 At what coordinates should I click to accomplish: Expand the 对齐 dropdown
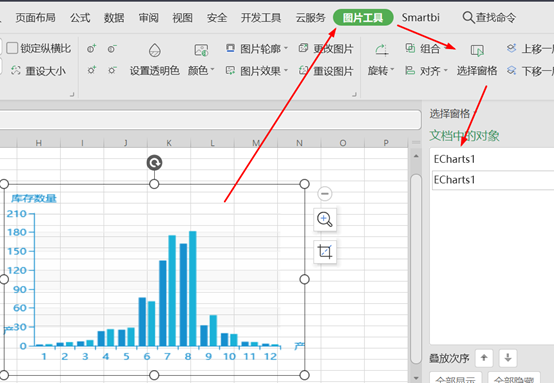click(445, 70)
